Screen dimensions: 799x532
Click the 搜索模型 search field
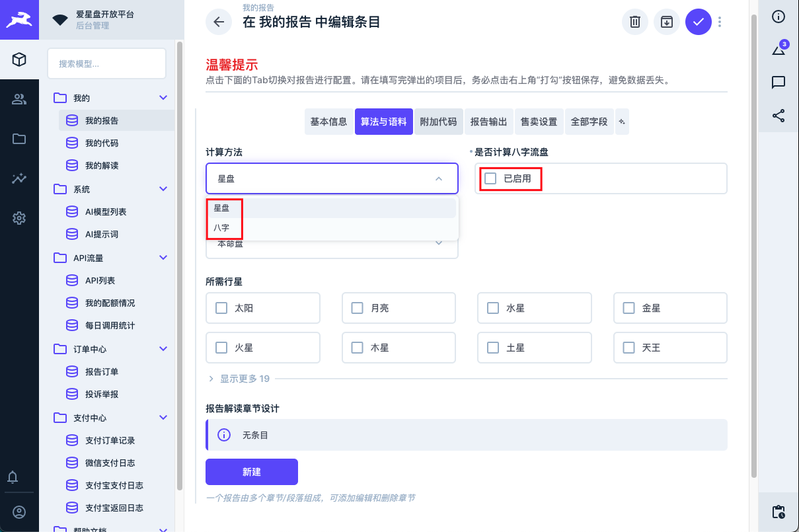coord(106,64)
